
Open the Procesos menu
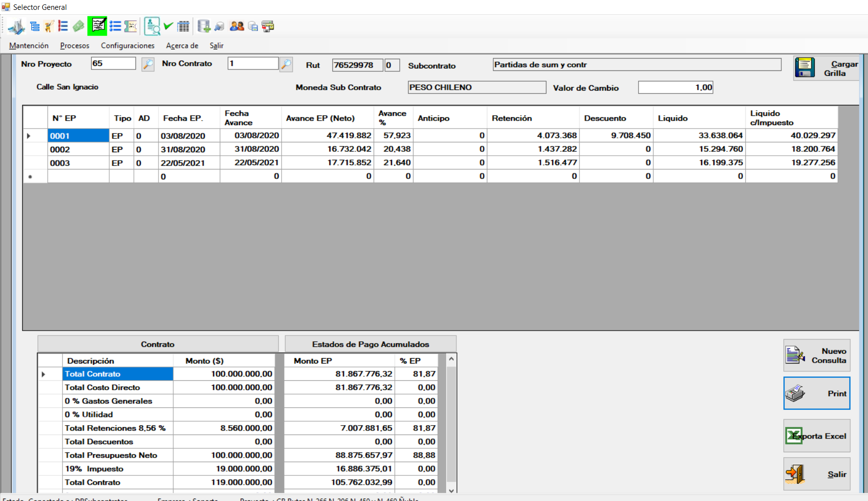tap(75, 45)
